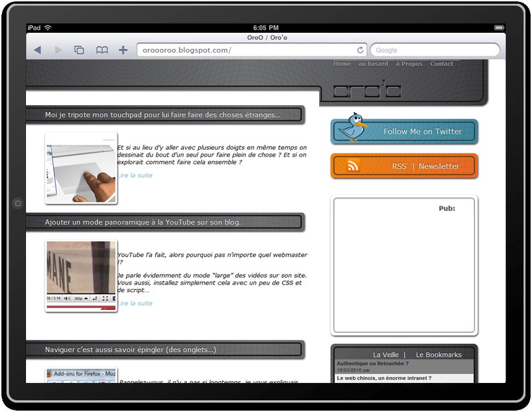
Task: Tap the battery status icon
Action: point(499,28)
